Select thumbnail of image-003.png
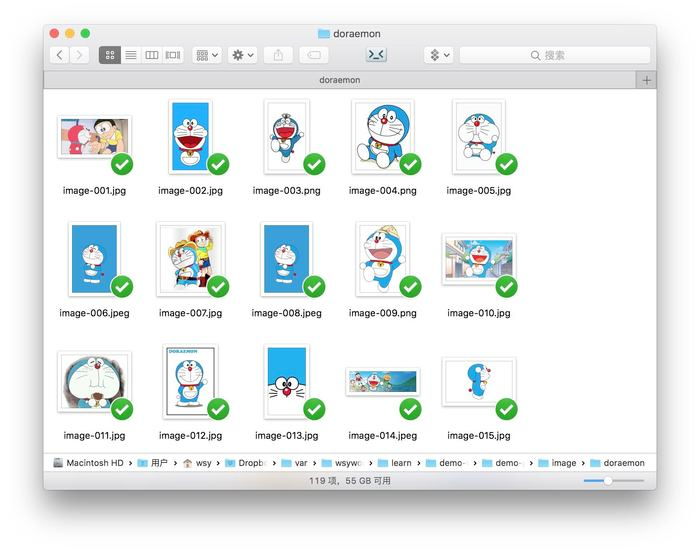This screenshot has width=700, height=552. (x=286, y=136)
